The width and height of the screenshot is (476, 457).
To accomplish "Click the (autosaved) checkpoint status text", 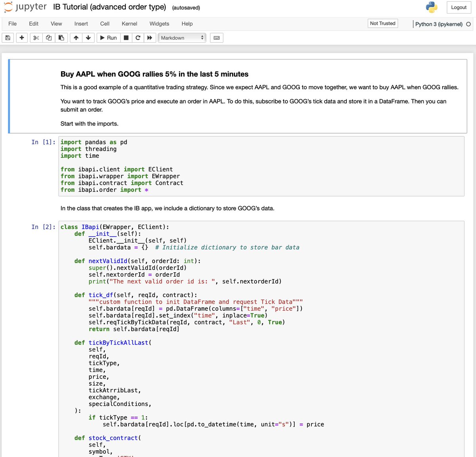I will tap(186, 8).
